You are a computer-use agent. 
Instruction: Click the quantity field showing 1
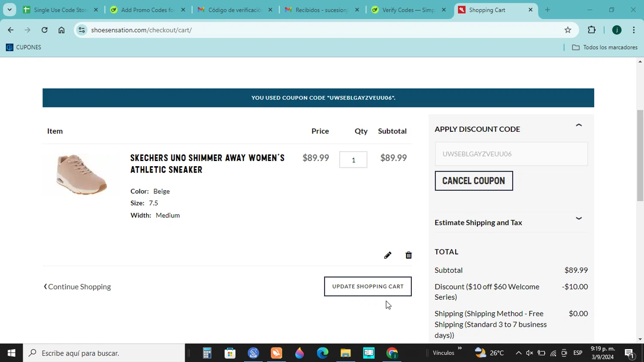353,160
